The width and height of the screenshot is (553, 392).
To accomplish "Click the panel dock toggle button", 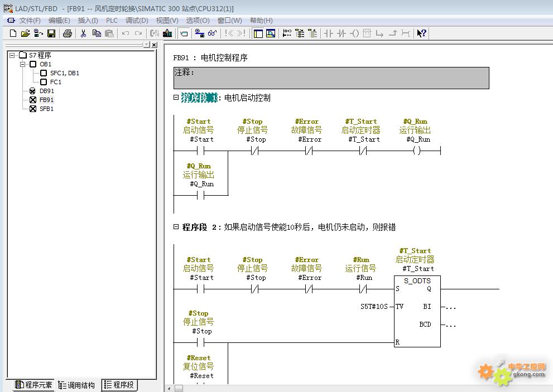I will [147, 45].
